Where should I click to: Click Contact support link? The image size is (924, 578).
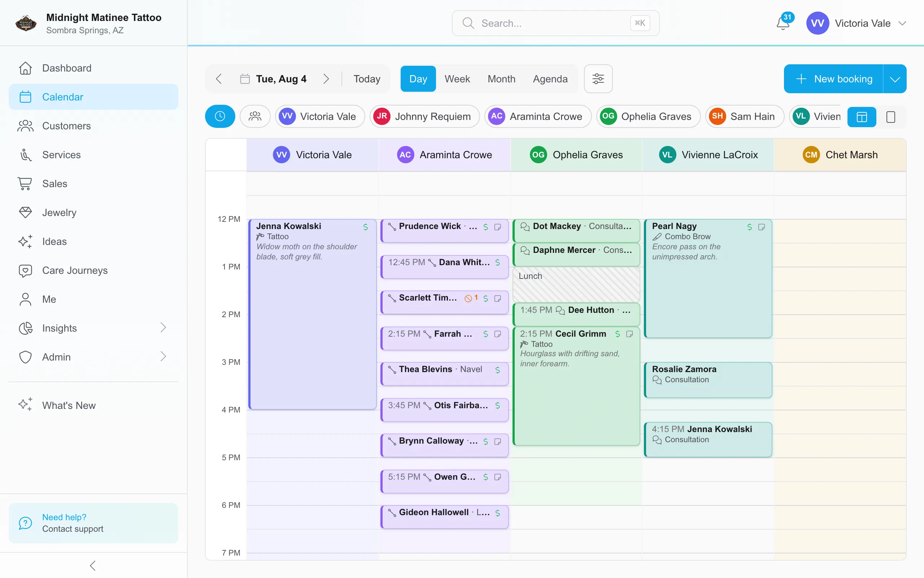(x=73, y=529)
